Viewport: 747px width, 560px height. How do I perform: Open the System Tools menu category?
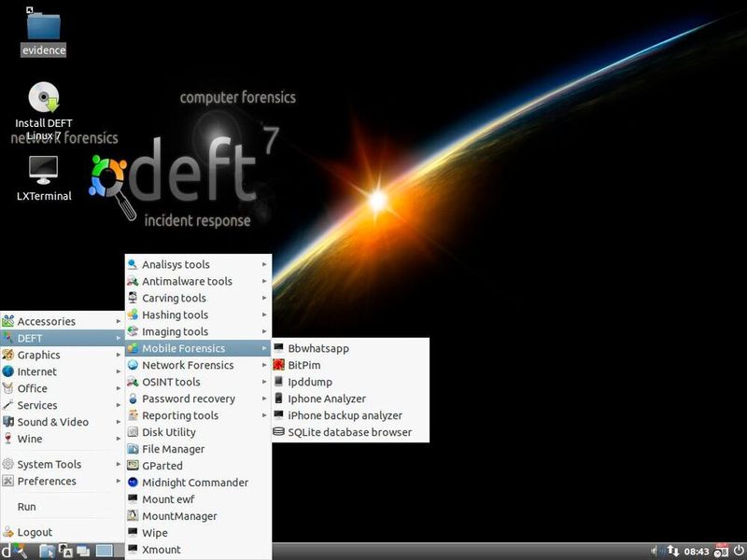[x=62, y=464]
